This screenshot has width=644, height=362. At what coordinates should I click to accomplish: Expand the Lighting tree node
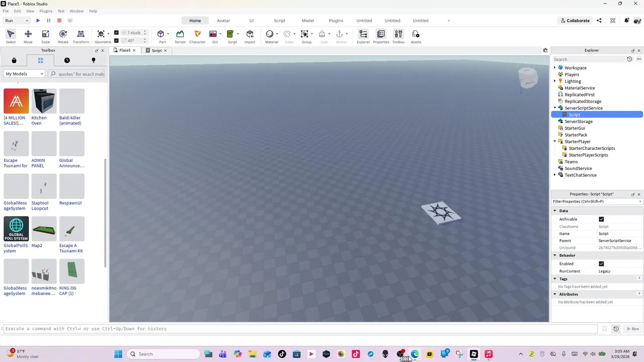[555, 81]
